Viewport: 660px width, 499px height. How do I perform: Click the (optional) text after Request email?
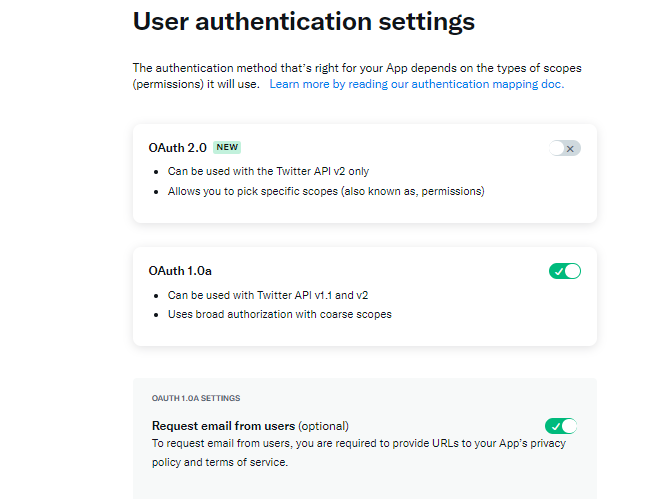point(323,425)
